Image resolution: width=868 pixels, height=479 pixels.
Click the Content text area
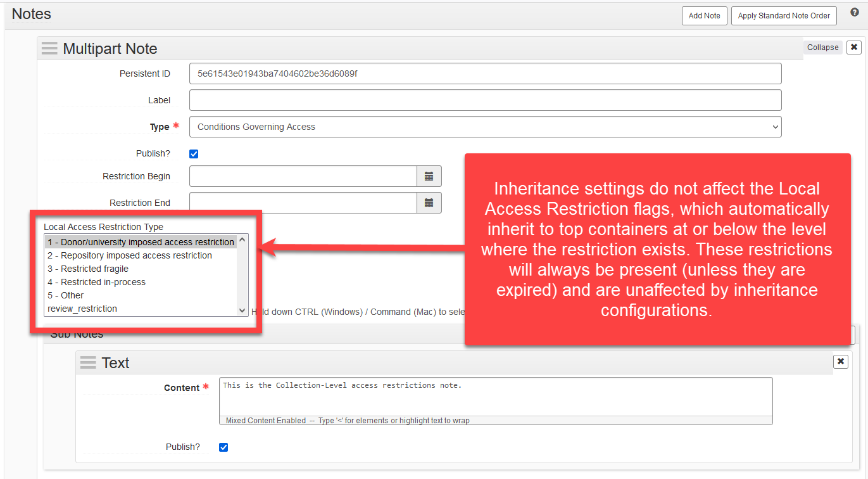[495, 397]
